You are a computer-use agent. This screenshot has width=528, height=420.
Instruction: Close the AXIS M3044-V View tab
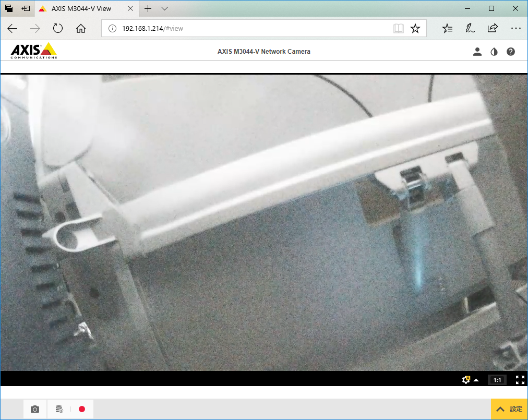pos(130,8)
